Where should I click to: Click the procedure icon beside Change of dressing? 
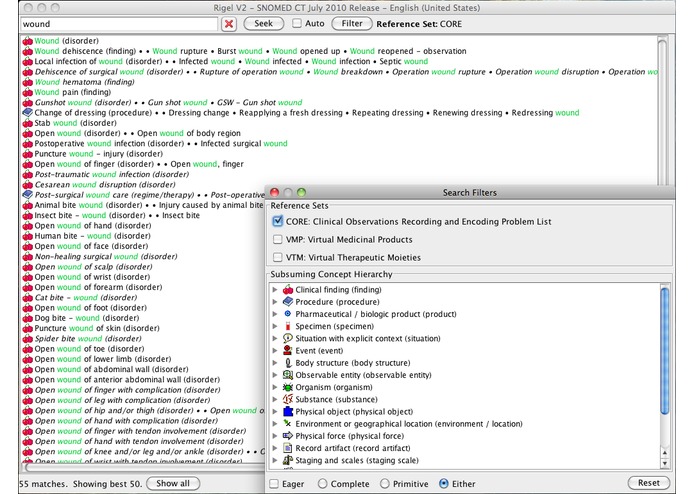click(x=27, y=113)
